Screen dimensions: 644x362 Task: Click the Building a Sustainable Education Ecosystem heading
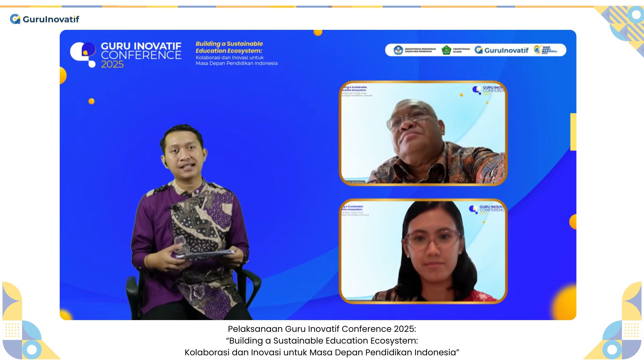(x=229, y=47)
